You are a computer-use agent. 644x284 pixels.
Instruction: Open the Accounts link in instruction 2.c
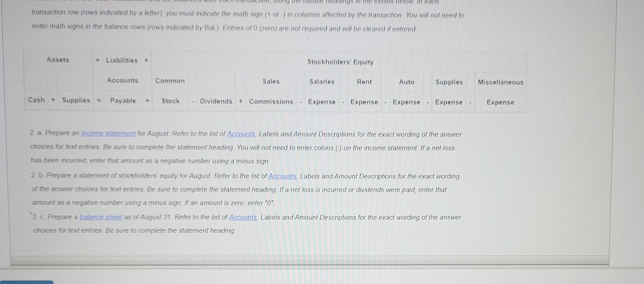tap(243, 217)
